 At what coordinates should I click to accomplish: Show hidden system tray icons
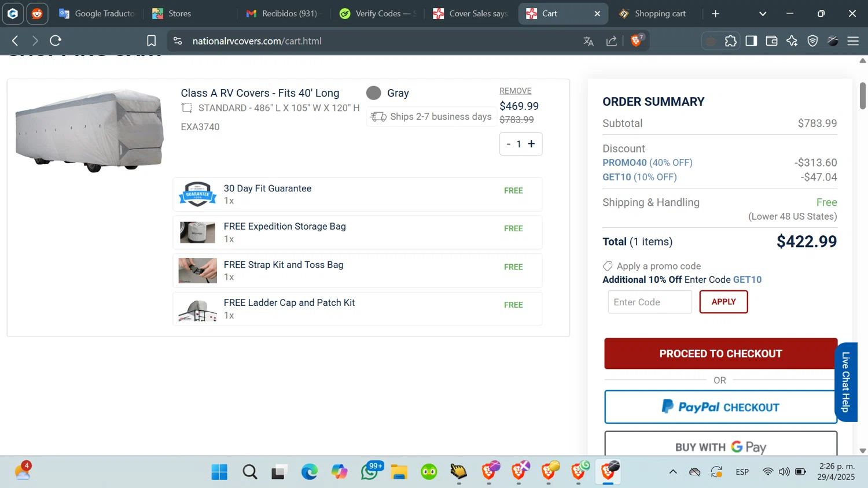[x=673, y=472]
